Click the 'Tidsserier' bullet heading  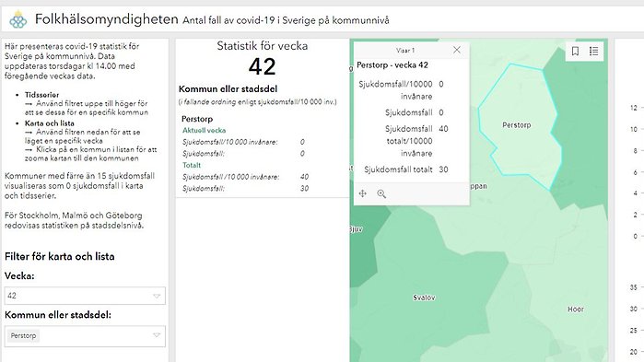tap(41, 95)
